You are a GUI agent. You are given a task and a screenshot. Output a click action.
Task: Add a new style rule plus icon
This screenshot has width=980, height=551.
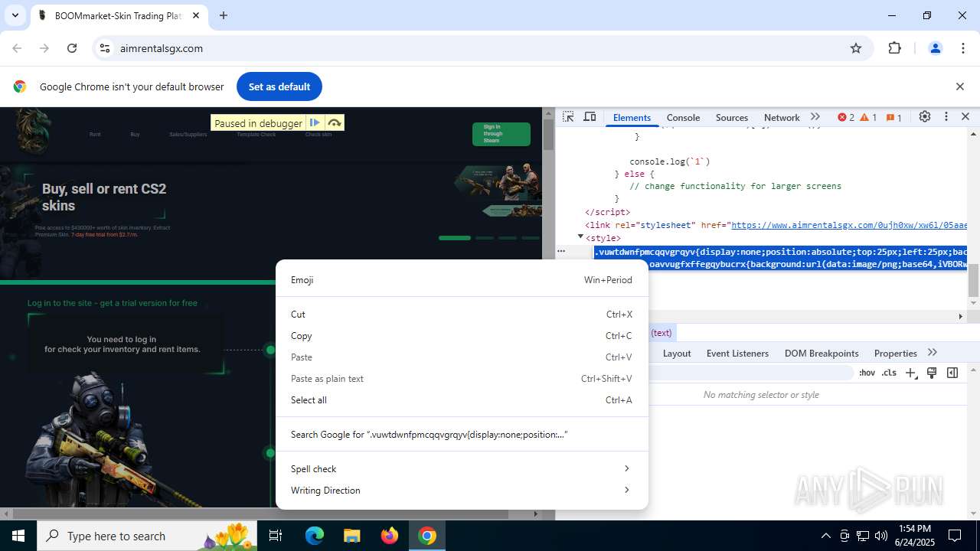[910, 373]
